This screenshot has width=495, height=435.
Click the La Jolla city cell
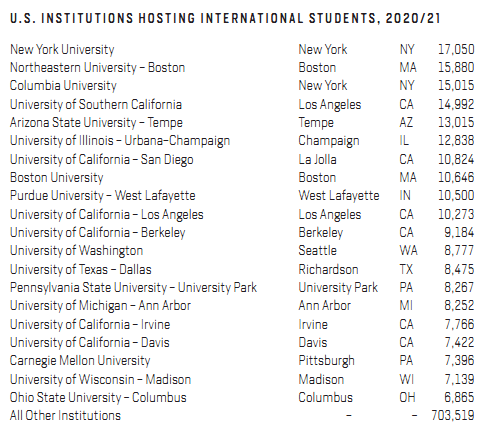pos(317,160)
